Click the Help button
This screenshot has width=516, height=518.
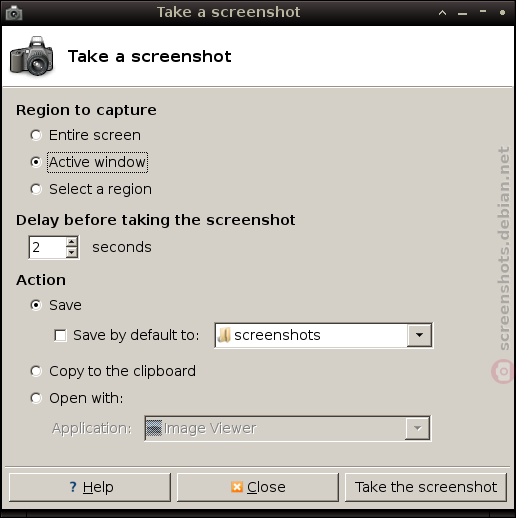[90, 487]
